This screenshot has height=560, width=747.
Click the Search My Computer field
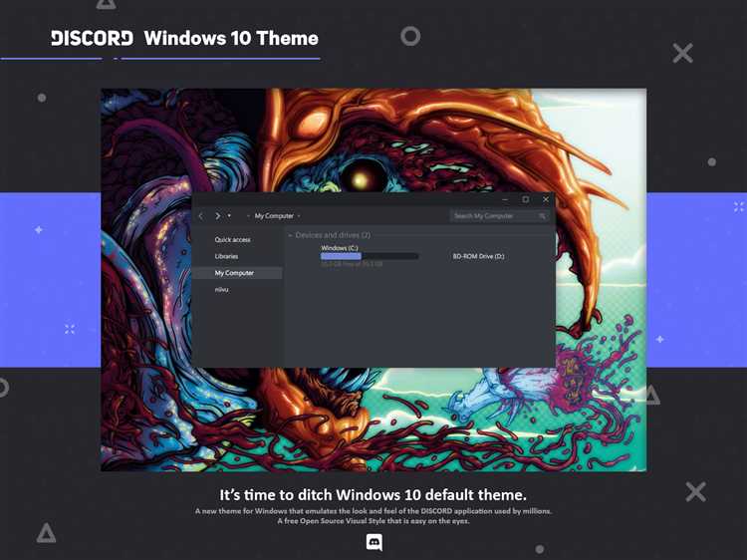pyautogui.click(x=499, y=216)
